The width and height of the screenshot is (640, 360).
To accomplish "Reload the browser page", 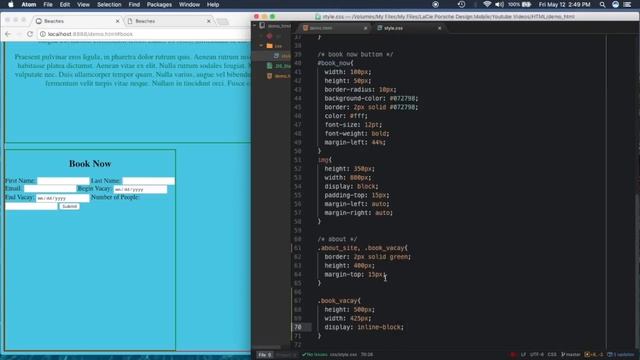I will (x=30, y=34).
